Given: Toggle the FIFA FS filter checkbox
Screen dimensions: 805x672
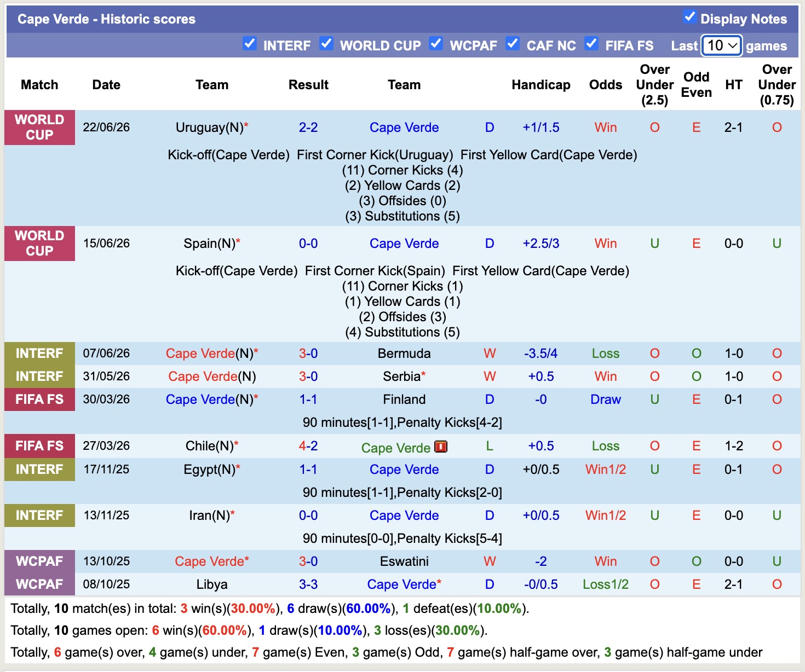Looking at the screenshot, I should tap(591, 44).
